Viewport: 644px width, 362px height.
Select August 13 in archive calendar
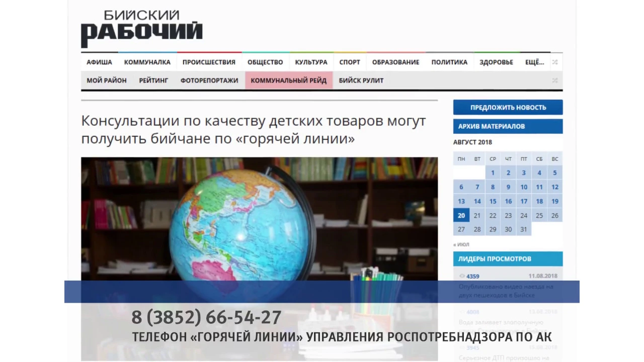pos(461,201)
